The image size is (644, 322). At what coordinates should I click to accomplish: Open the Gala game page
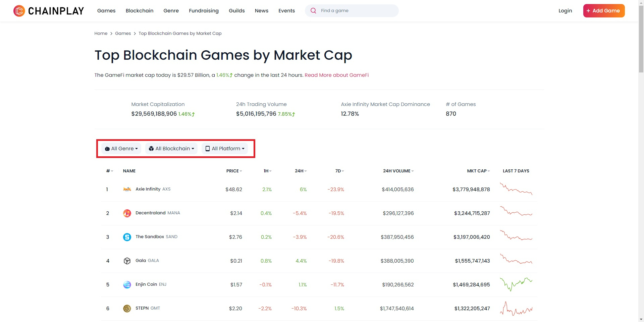click(141, 261)
